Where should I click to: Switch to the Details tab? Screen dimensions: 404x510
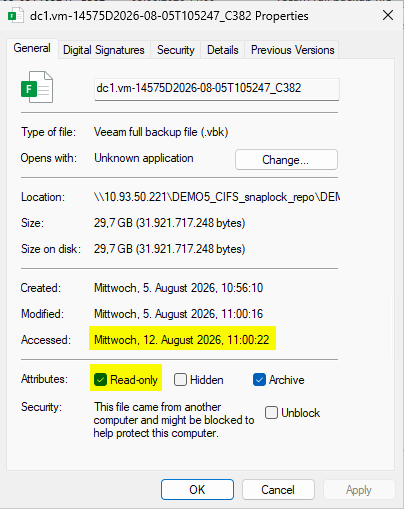tap(223, 50)
